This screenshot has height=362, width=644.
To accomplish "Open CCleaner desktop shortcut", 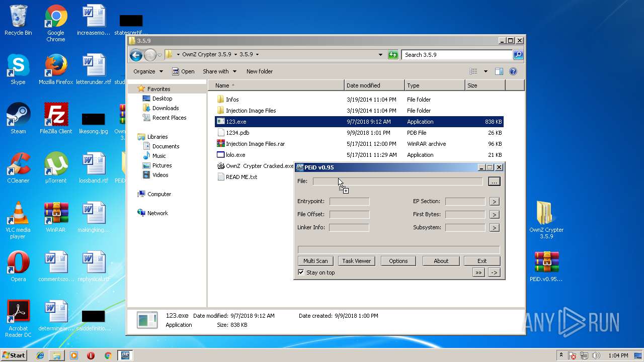I will 18,168.
